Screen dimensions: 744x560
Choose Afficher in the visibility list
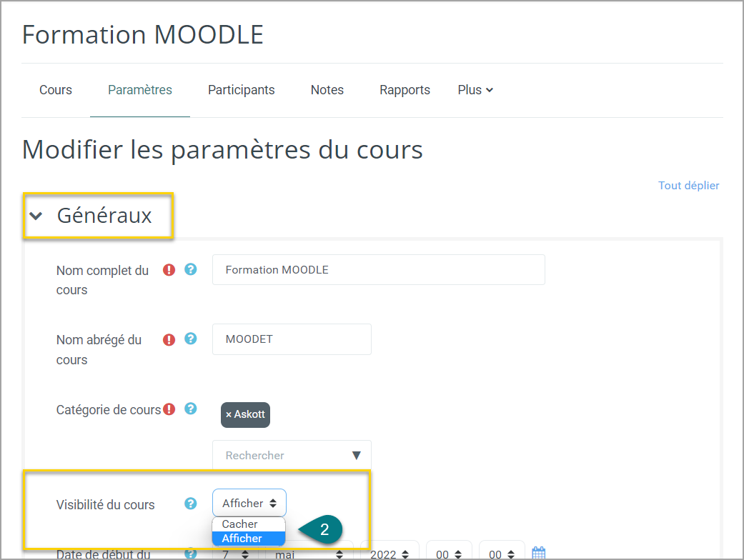(249, 538)
